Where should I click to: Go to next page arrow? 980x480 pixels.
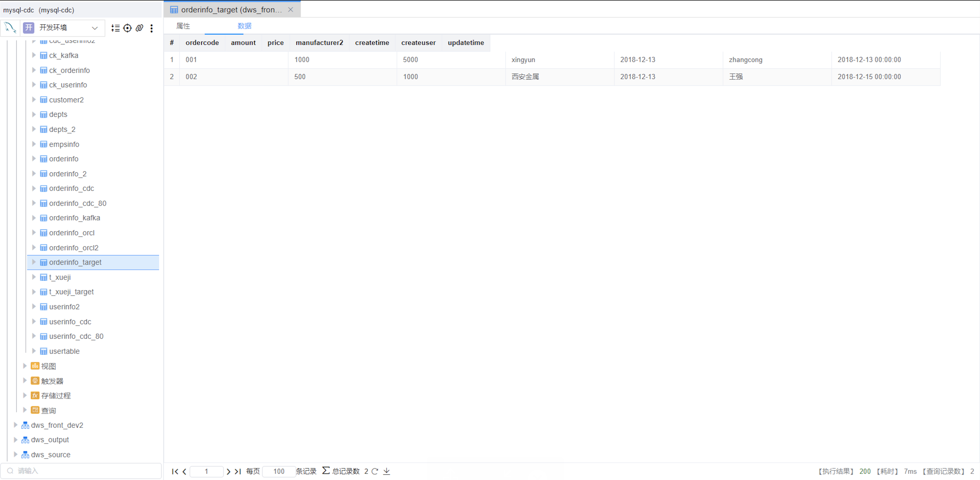click(228, 471)
